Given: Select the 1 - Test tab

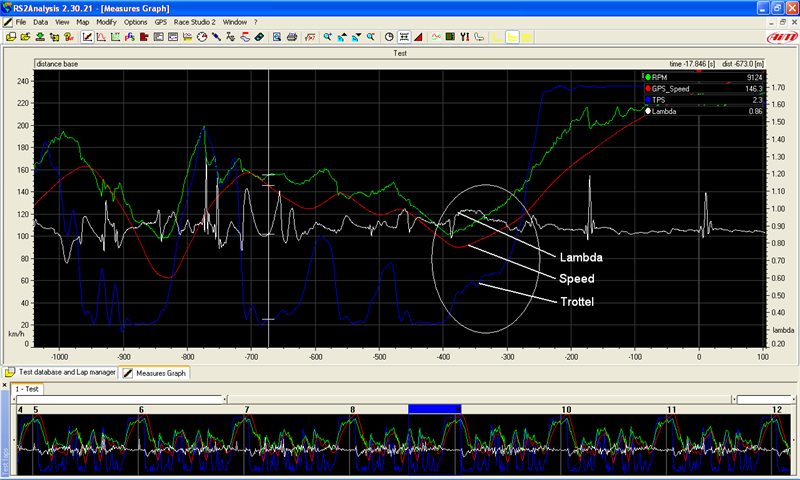Looking at the screenshot, I should (27, 389).
